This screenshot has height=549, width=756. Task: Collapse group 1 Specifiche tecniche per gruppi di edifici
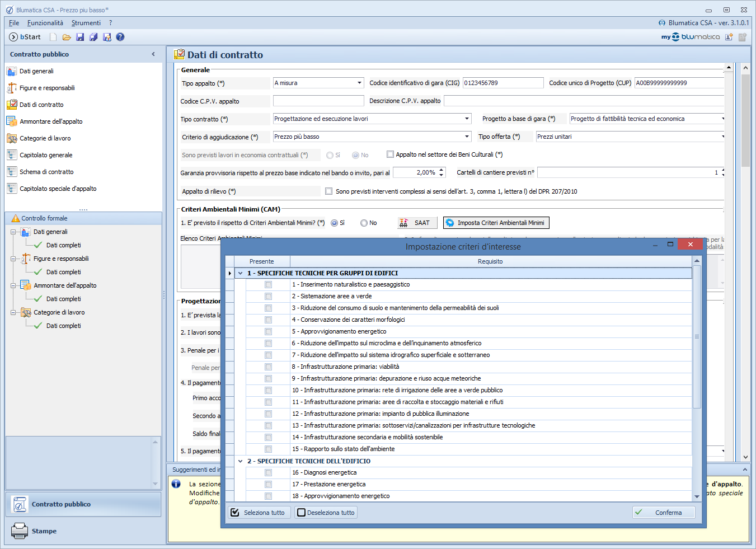241,273
